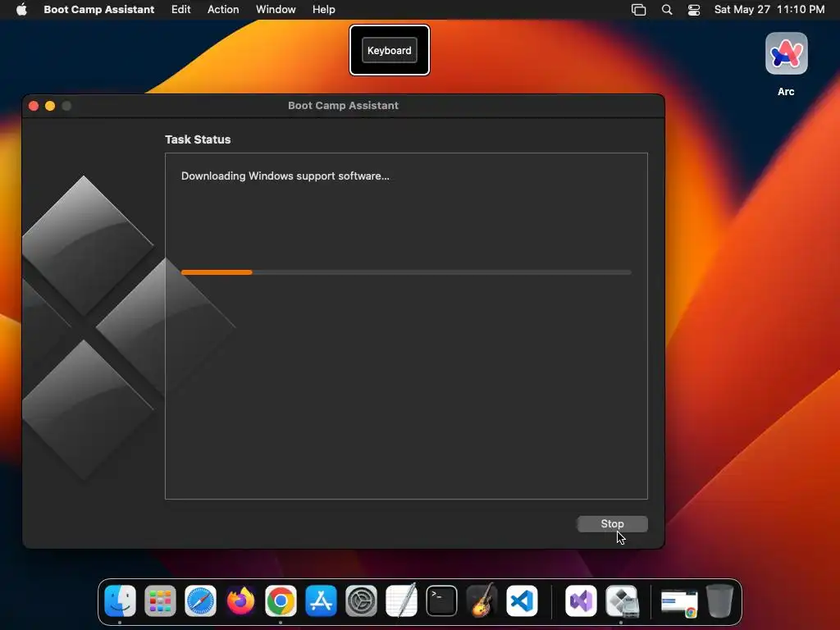Viewport: 840px width, 630px height.
Task: Close the Boot Camp Assistant window
Action: (33, 106)
